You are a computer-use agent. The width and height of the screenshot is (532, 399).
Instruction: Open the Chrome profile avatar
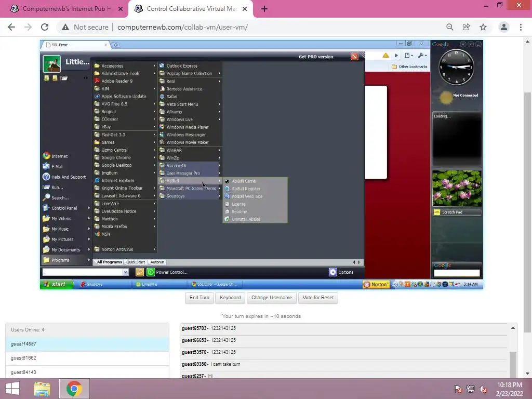[504, 27]
